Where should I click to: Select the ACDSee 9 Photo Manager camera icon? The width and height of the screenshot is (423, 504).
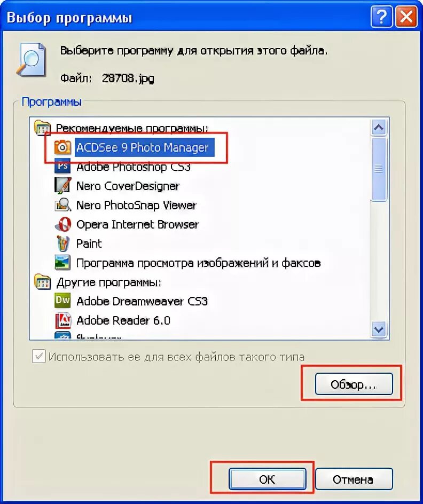tap(62, 147)
